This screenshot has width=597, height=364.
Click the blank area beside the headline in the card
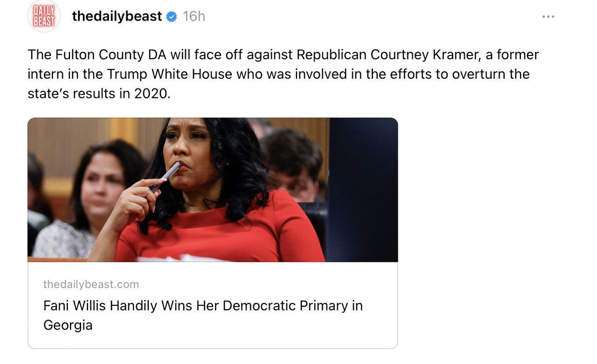click(380, 315)
